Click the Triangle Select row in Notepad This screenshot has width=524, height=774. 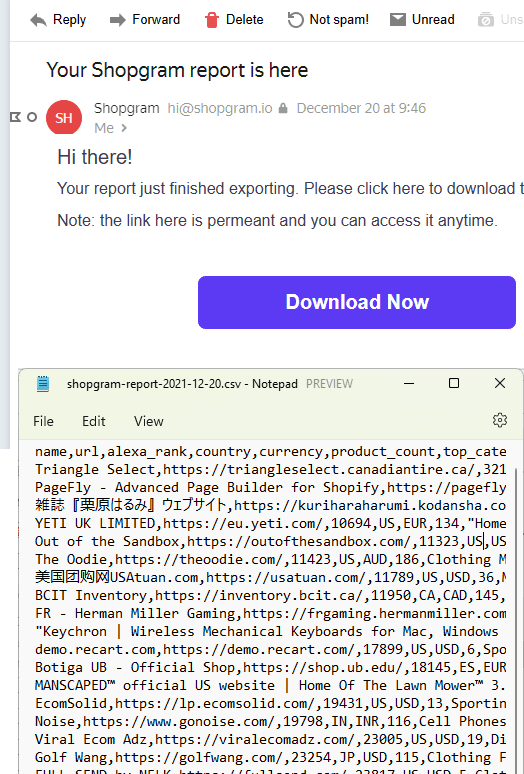pyautogui.click(x=270, y=469)
